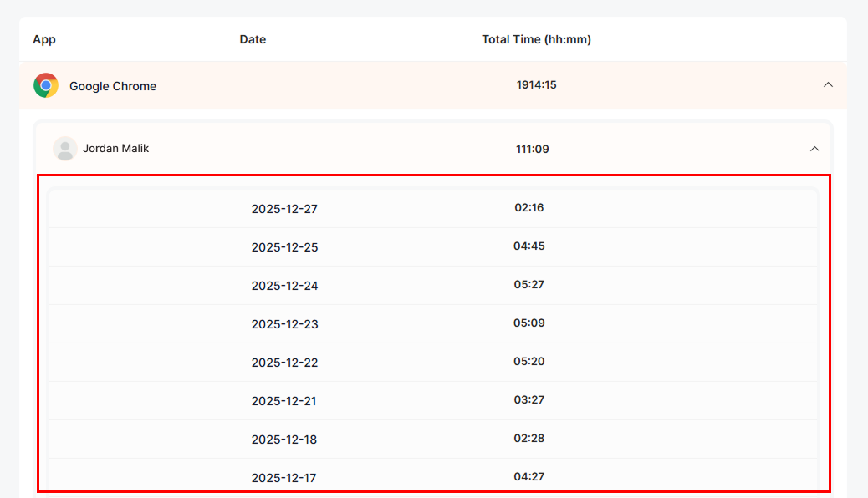Viewport: 868px width, 498px height.
Task: Click the 02:16 time for 2025-12-27
Action: coord(528,208)
